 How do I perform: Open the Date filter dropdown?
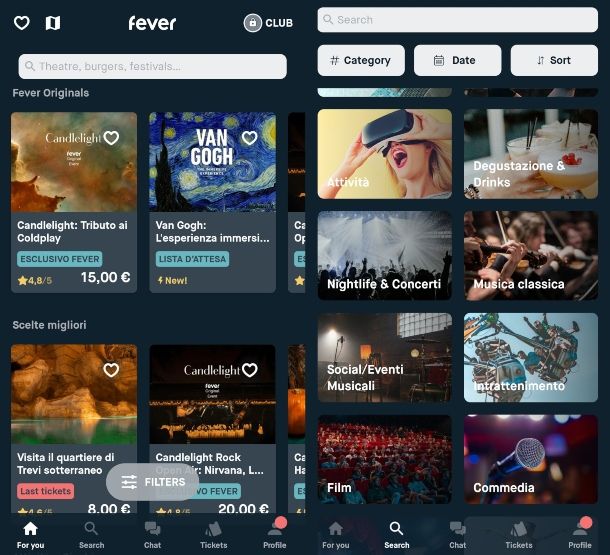click(x=458, y=60)
